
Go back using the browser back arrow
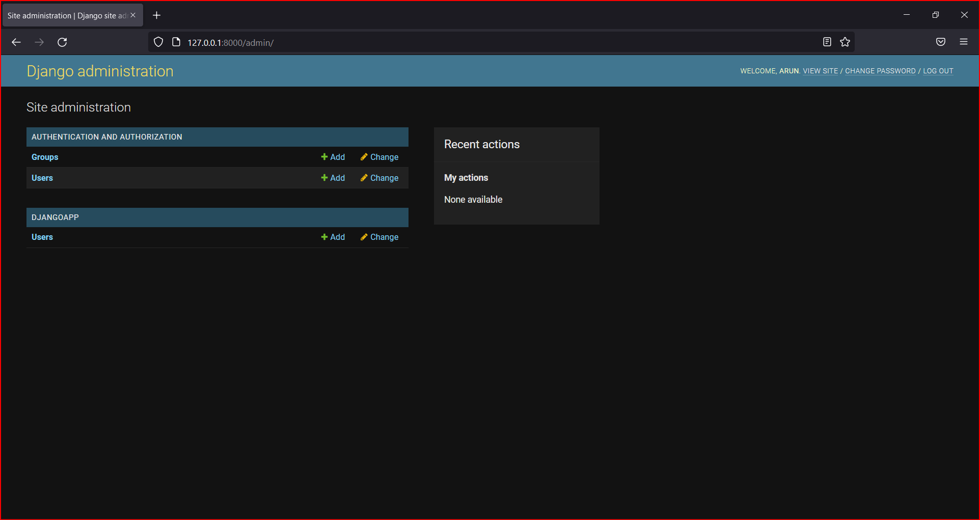16,42
